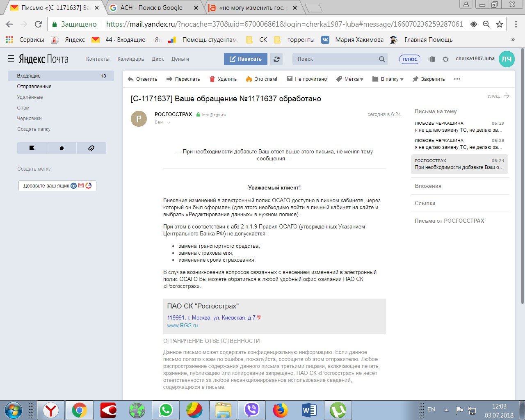Open Chrome menu three dots
Screen dimensions: 525x420
pyautogui.click(x=516, y=24)
